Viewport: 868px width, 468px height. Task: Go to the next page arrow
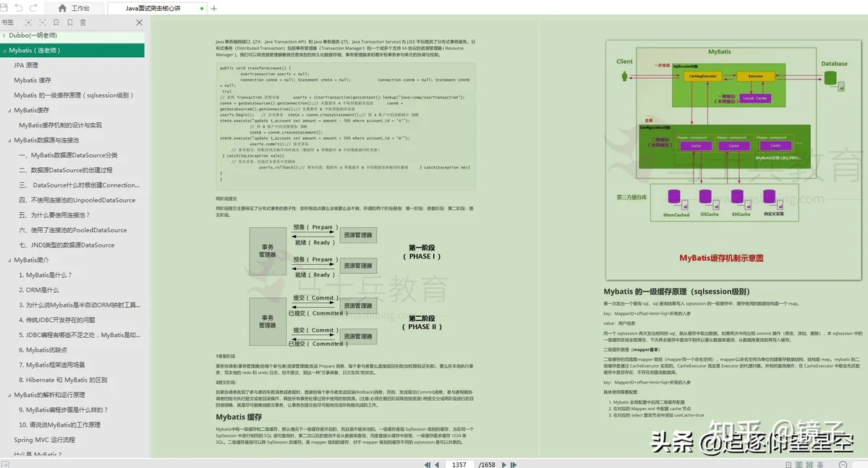point(506,464)
